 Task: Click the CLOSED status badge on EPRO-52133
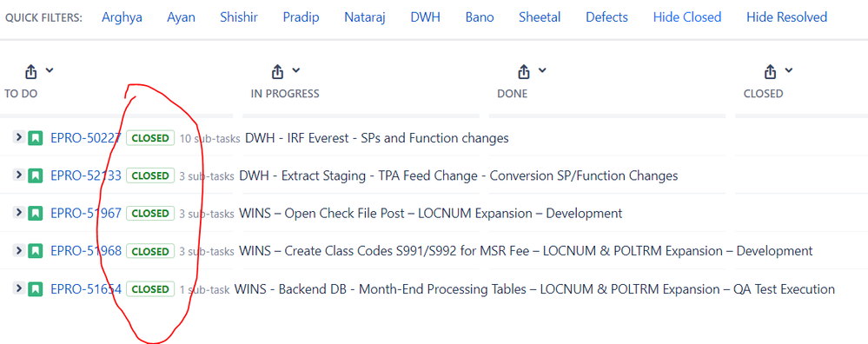(150, 175)
